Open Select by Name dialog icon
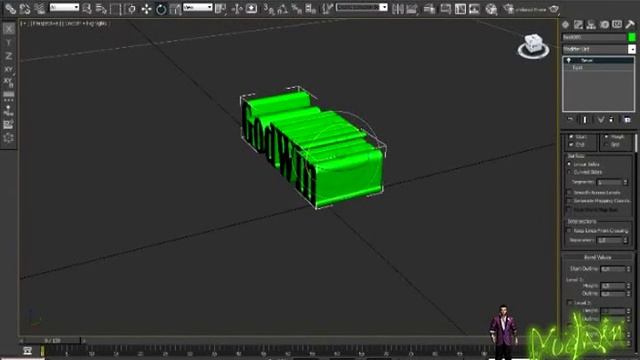The height and width of the screenshot is (360, 640). click(x=101, y=8)
